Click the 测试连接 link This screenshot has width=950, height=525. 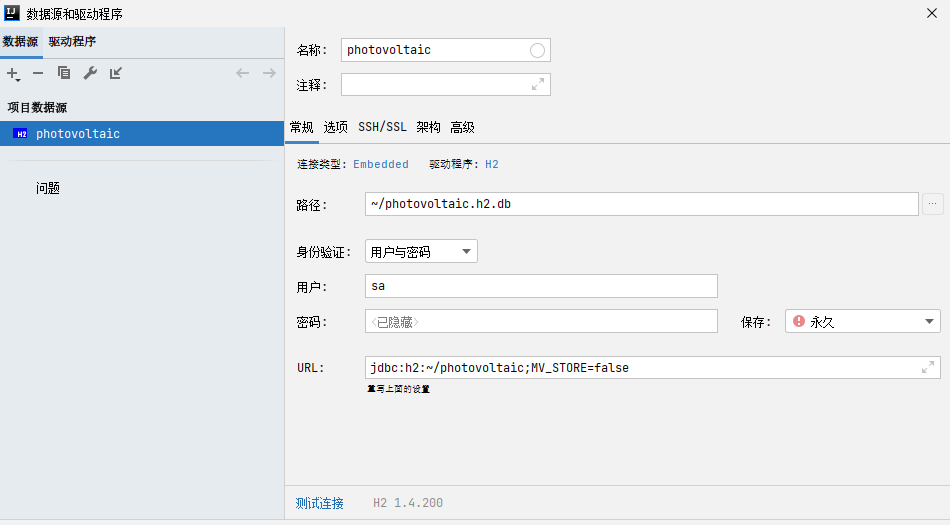tap(319, 503)
